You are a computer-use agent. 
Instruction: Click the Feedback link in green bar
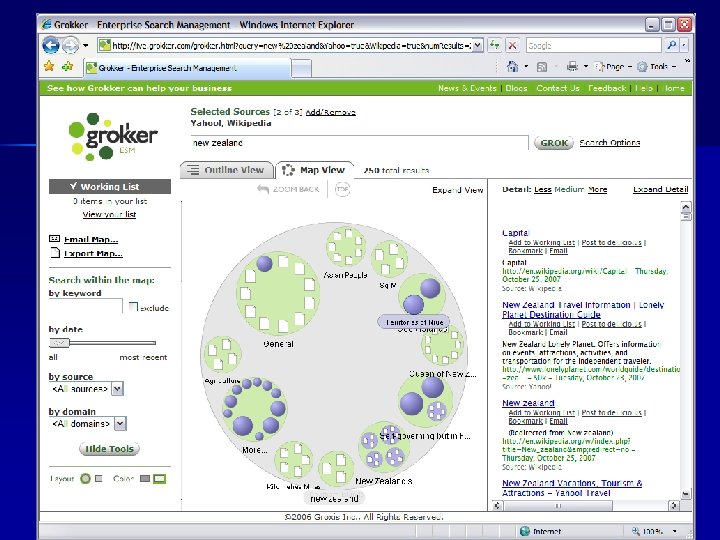(x=607, y=88)
